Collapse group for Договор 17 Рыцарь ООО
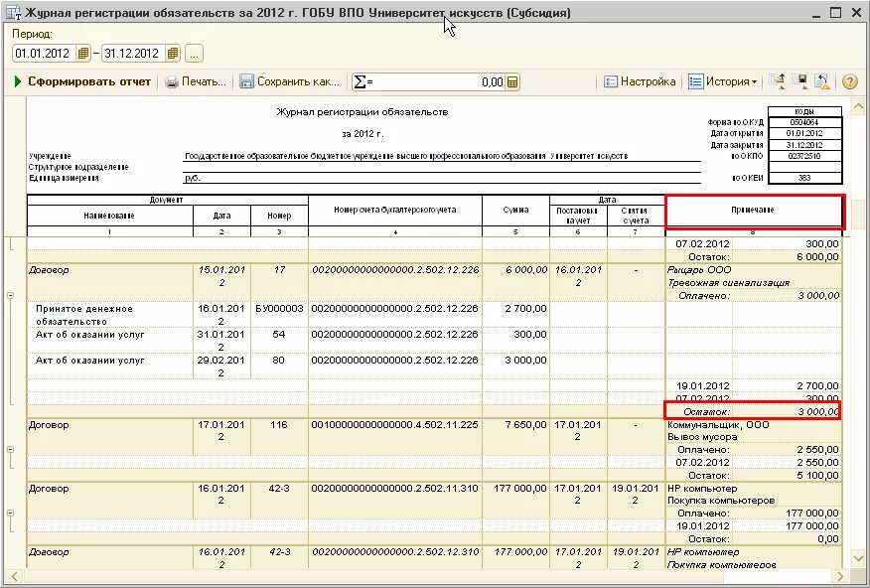870x588 pixels. tap(10, 296)
